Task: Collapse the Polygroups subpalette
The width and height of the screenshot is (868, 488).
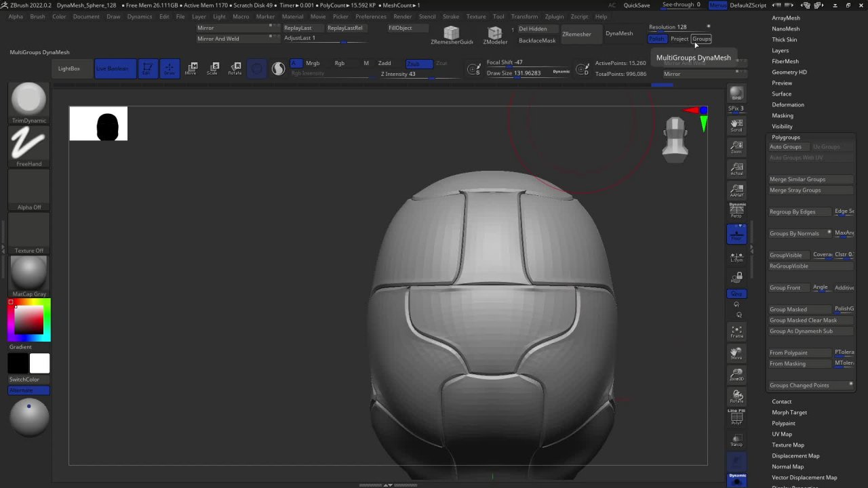Action: pos(785,137)
